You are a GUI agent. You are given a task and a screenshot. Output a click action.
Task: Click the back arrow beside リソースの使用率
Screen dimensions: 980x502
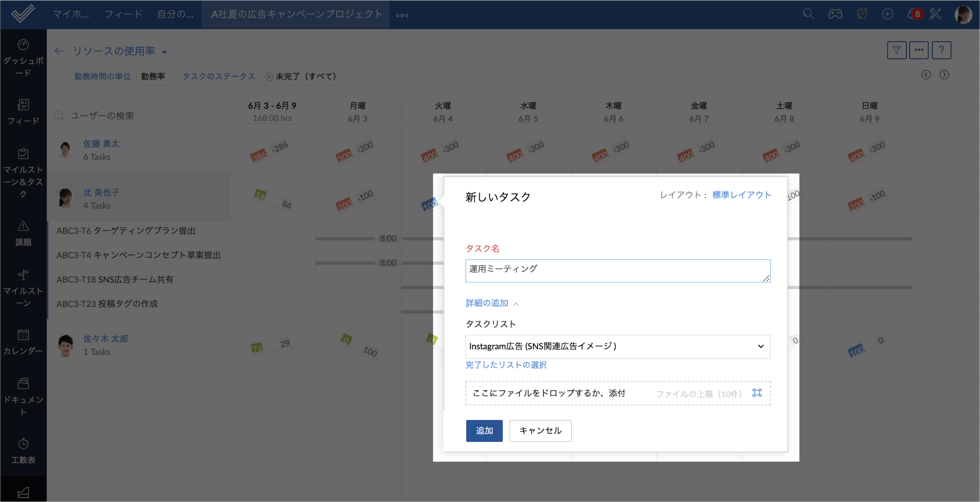(59, 51)
